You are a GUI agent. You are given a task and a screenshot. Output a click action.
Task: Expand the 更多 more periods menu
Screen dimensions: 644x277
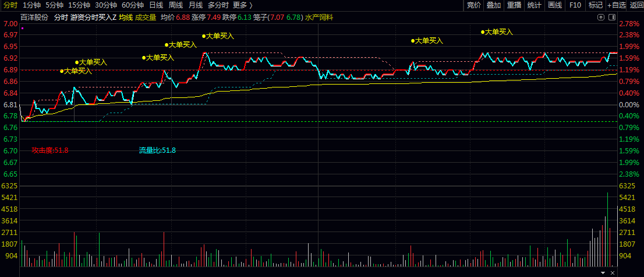[243, 5]
